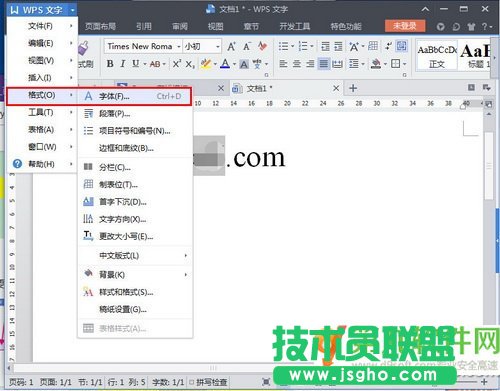
Task: Click the text highlight color pen
Action: pos(206,63)
